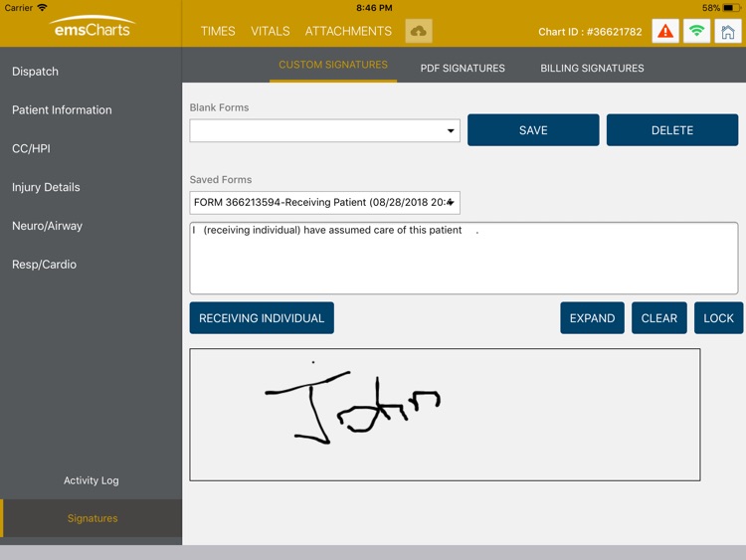
Task: Open the Blank Forms dropdown
Action: coord(324,131)
